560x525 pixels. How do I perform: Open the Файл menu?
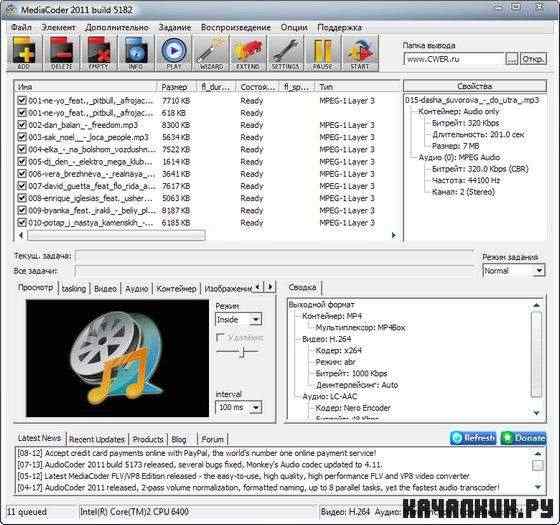[21, 28]
